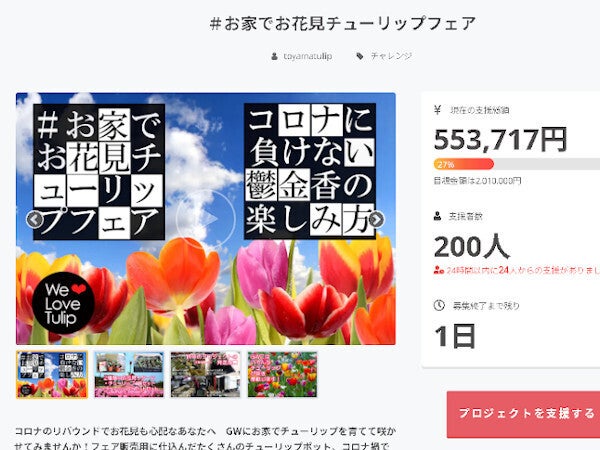Screen dimensions: 600x450
Task: Click the next slide arrow on carousel
Action: tap(376, 220)
